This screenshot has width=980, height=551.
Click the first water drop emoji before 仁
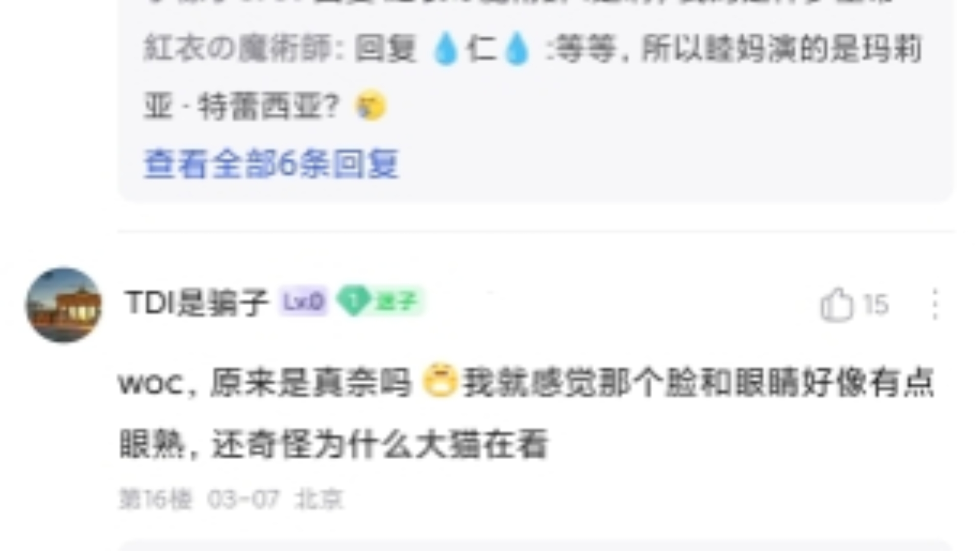pyautogui.click(x=446, y=49)
